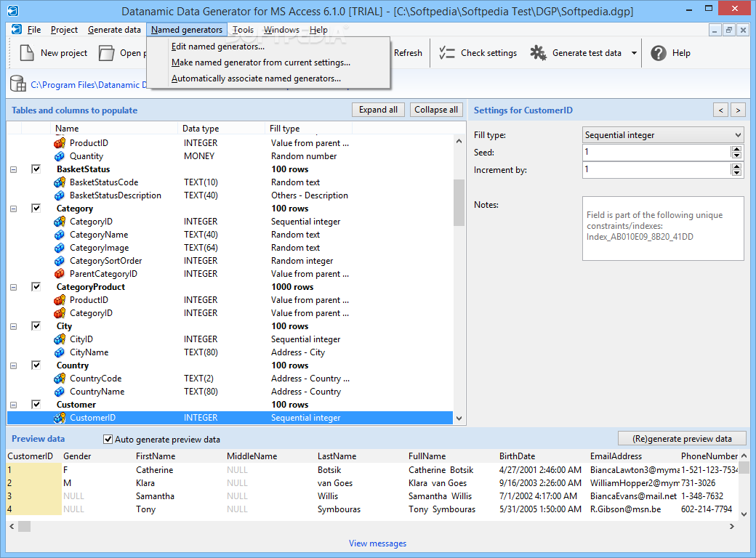The width and height of the screenshot is (756, 558).
Task: Click the Quantity column icon
Action: coord(60,156)
